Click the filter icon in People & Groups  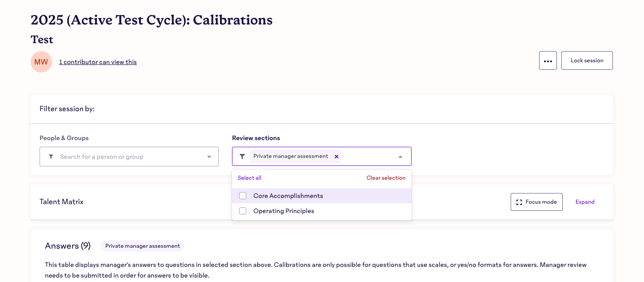coord(51,157)
